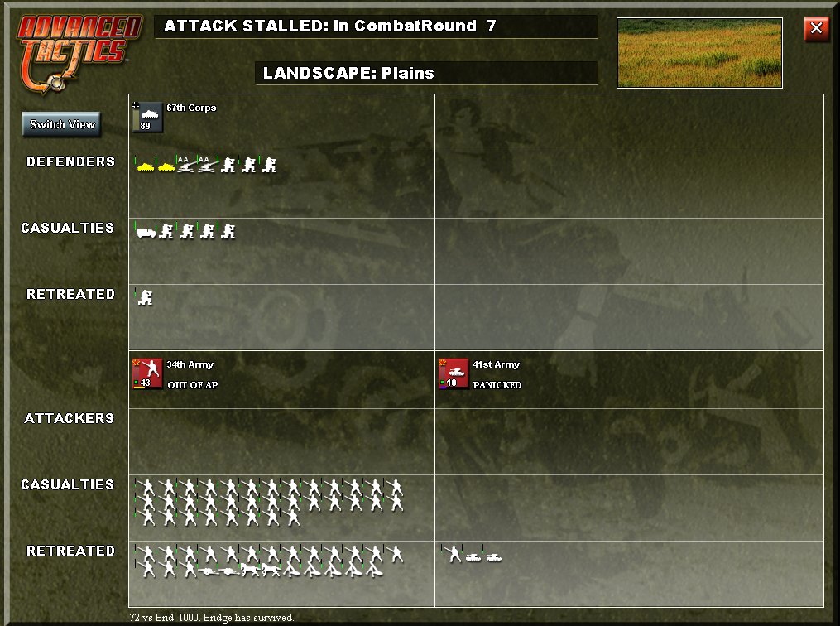Close the combat report window
840x626 pixels.
click(x=816, y=28)
